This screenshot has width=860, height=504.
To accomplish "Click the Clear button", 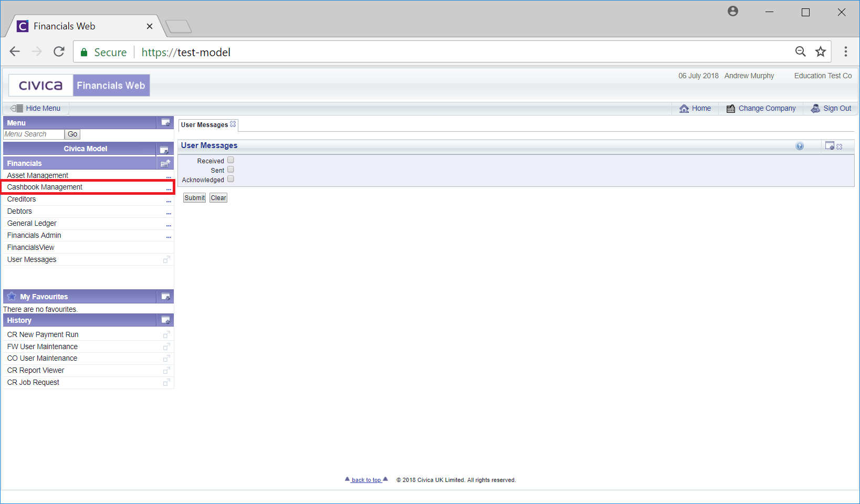I will click(218, 198).
